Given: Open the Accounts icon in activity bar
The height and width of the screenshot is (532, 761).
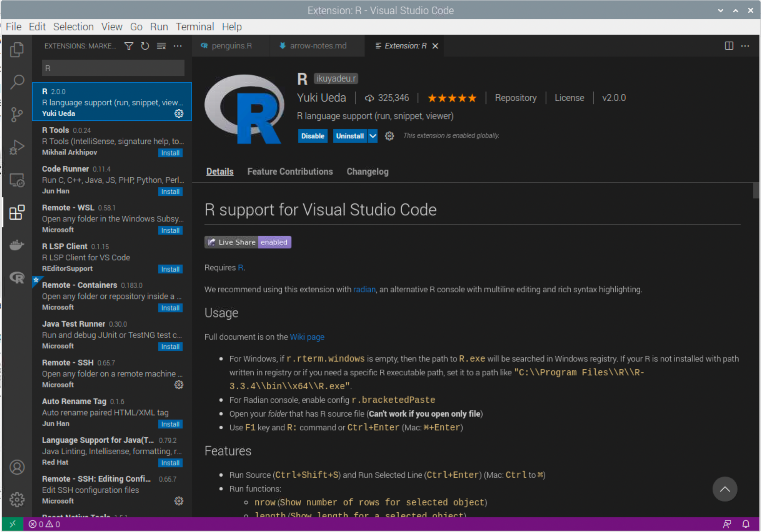Looking at the screenshot, I should click(x=17, y=467).
